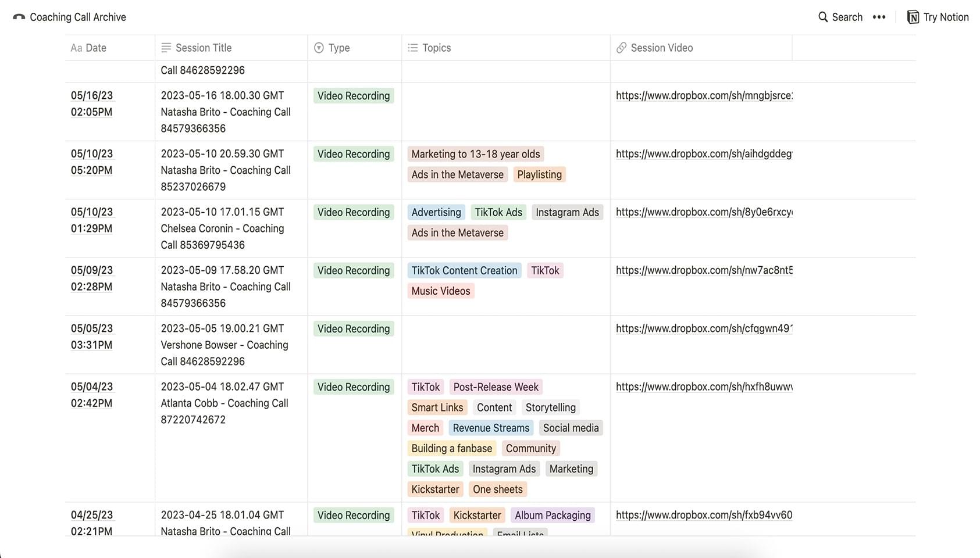
Task: Click Ads in the Metaverse tag in 05:20PM row
Action: click(458, 174)
